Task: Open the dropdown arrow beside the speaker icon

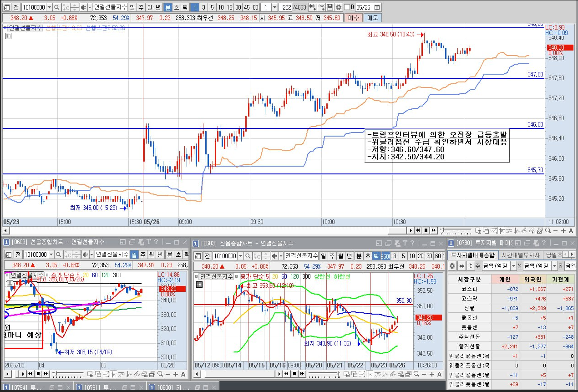Action: (x=90, y=7)
